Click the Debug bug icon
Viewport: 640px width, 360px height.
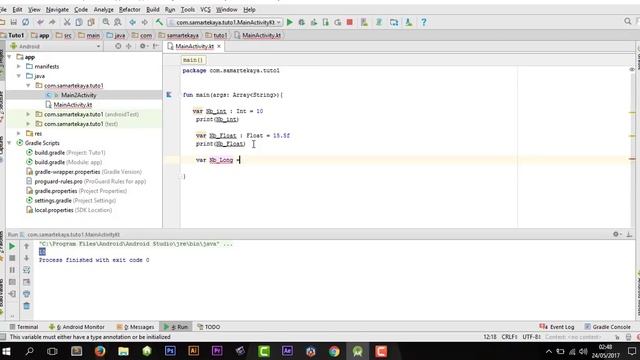(302, 22)
